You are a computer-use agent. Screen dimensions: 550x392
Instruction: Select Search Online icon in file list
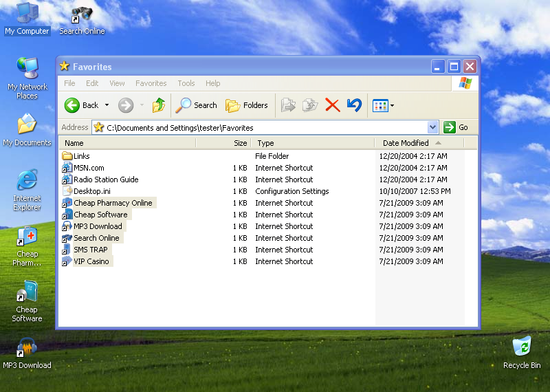click(67, 237)
